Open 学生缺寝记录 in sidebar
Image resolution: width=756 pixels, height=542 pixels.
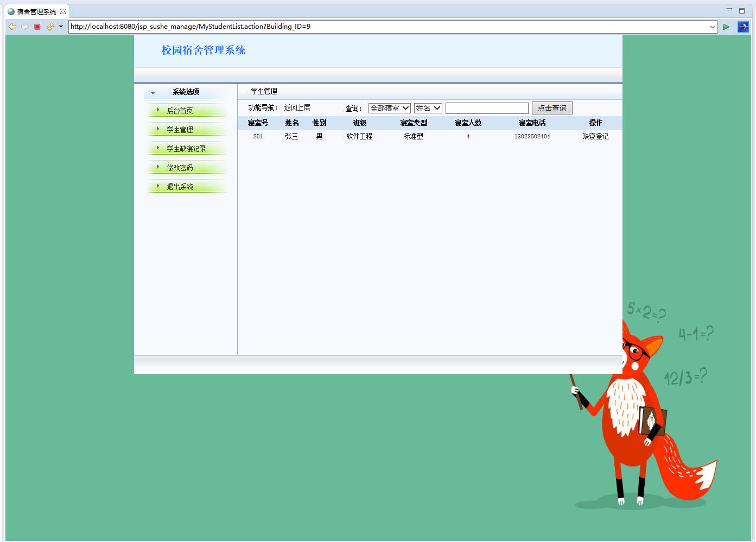[x=187, y=149]
